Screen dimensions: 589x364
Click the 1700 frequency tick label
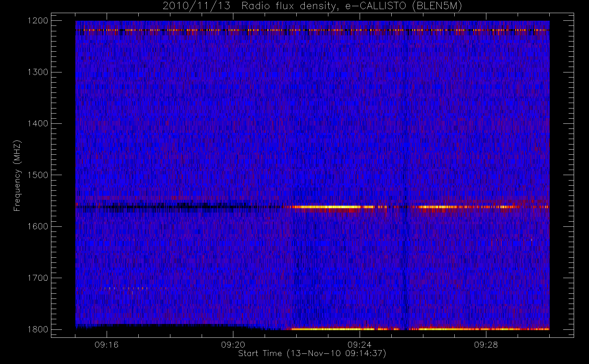[37, 278]
